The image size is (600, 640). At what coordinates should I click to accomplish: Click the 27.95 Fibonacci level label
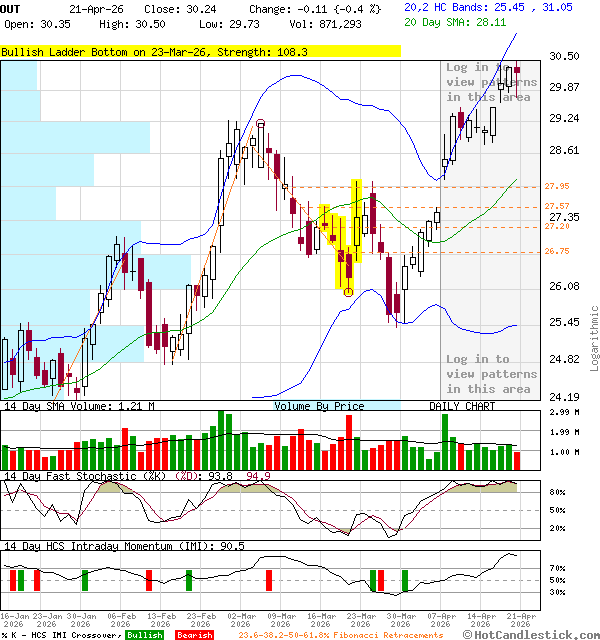pyautogui.click(x=557, y=187)
